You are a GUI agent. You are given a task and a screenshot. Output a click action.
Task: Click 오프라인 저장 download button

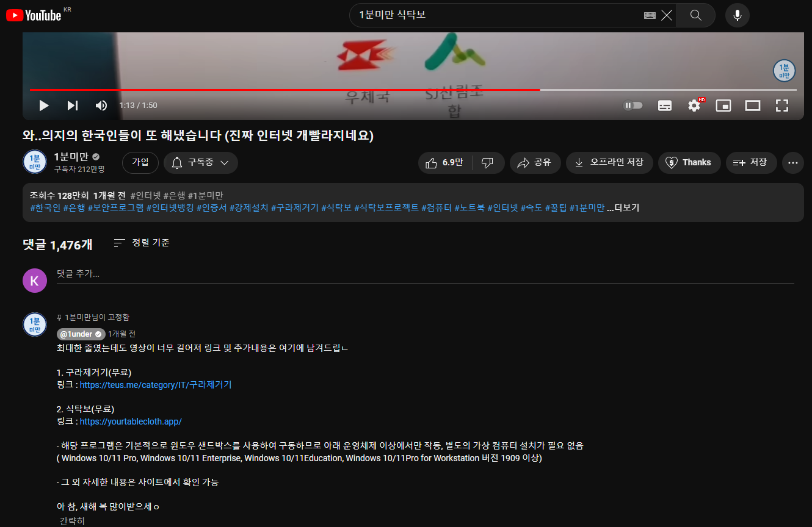click(609, 163)
